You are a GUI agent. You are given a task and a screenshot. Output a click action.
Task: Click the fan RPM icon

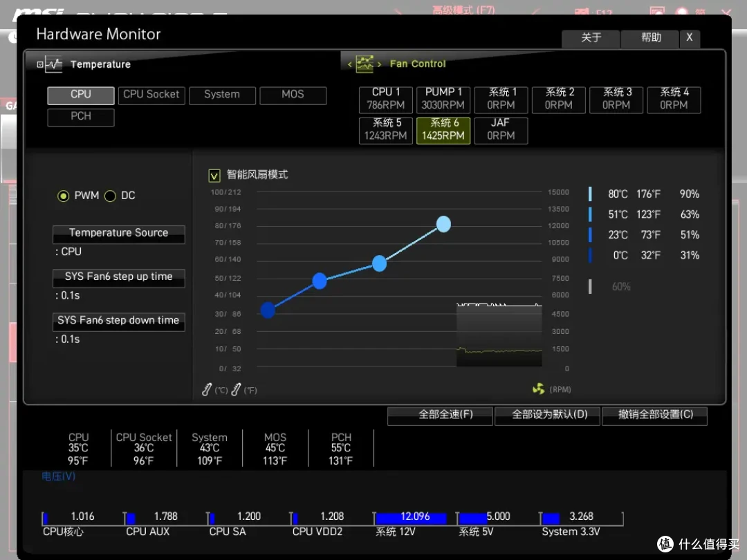coord(539,389)
